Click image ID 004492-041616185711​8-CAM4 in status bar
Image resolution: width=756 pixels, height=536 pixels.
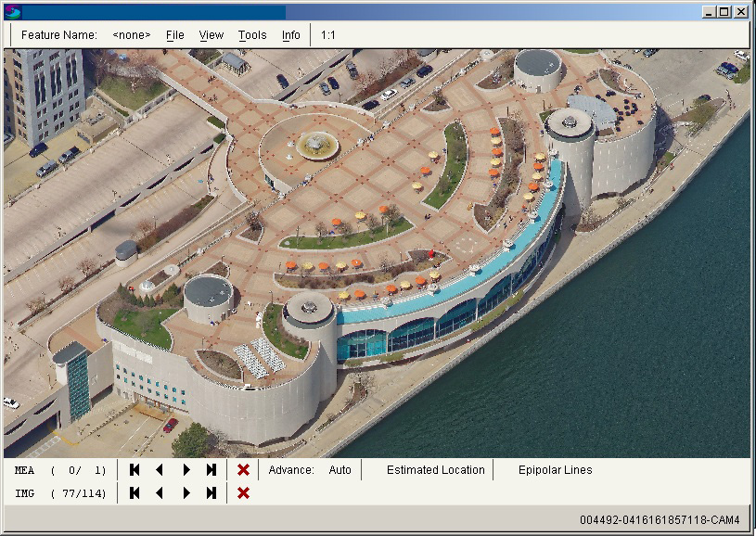(x=660, y=520)
